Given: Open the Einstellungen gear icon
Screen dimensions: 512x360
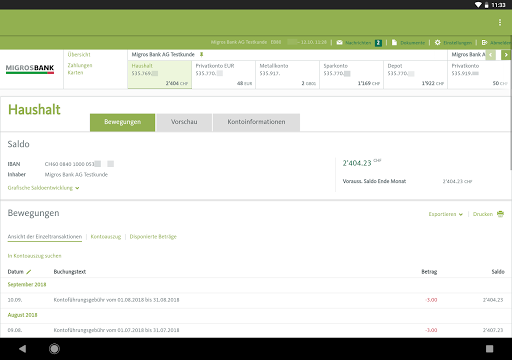Looking at the screenshot, I should tap(438, 43).
